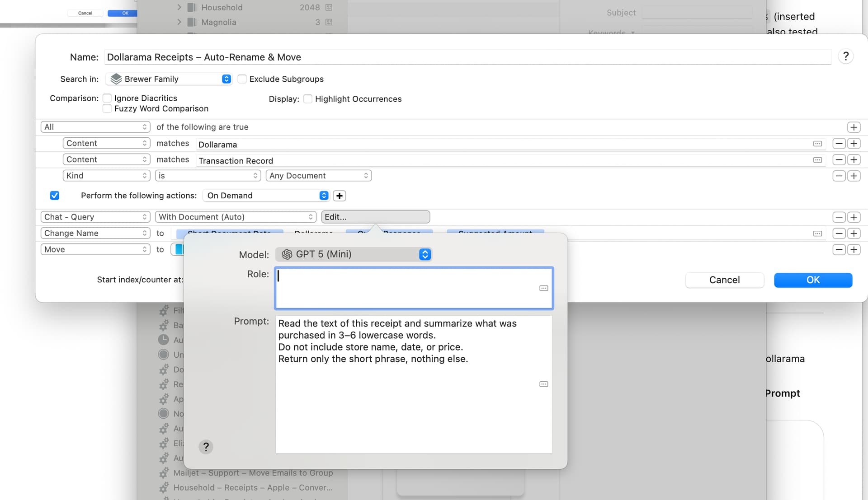Open the On Demand trigger dropdown
Screen dimensions: 868x500
click(x=267, y=196)
